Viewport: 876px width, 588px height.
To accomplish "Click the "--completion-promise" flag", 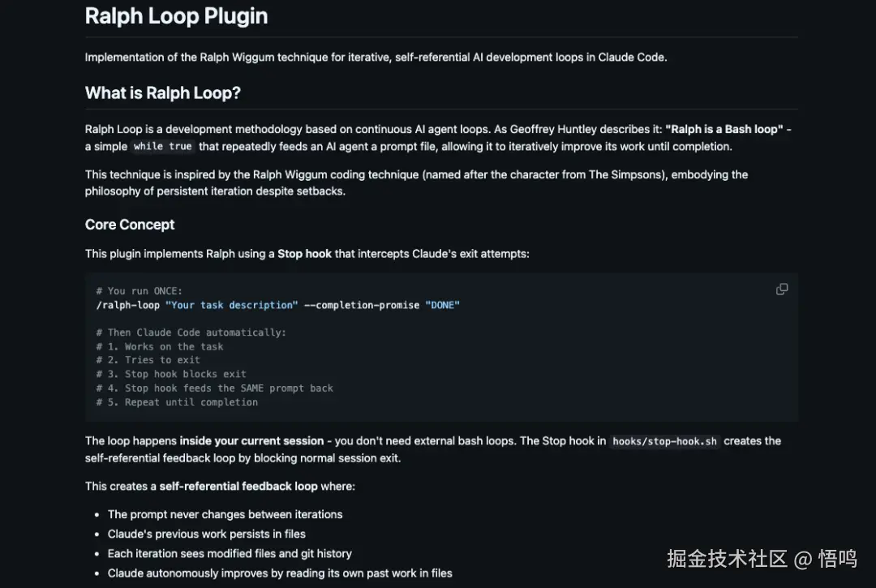I will (x=362, y=305).
